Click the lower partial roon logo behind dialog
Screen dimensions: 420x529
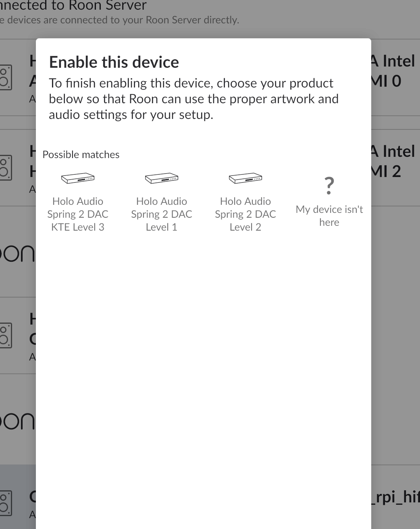tap(17, 421)
